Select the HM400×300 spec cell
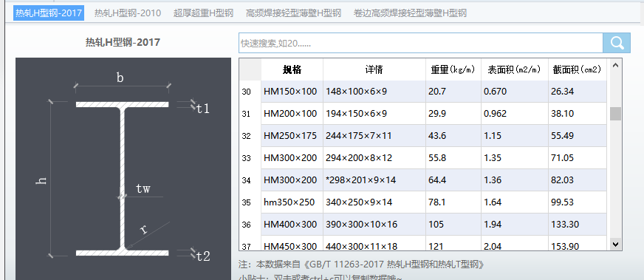This screenshot has height=280, width=644. tap(292, 225)
